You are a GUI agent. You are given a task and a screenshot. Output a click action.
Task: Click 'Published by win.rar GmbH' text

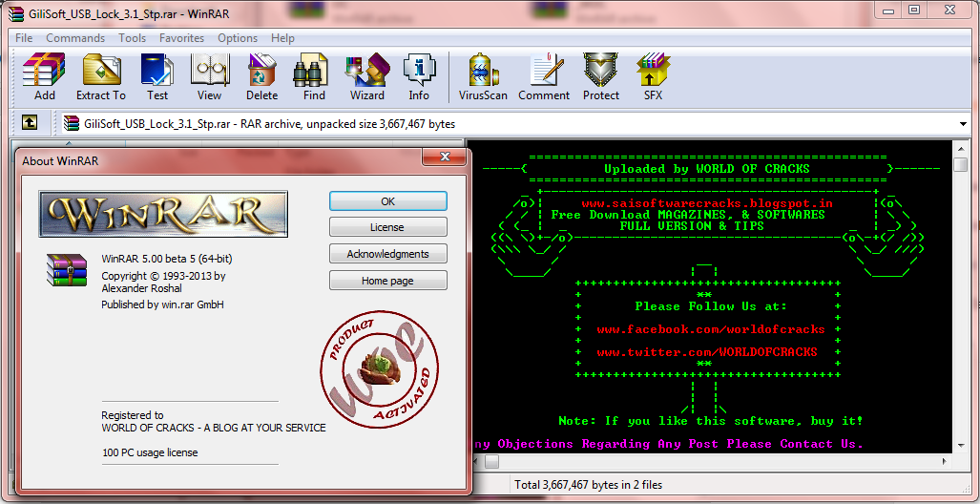[162, 304]
